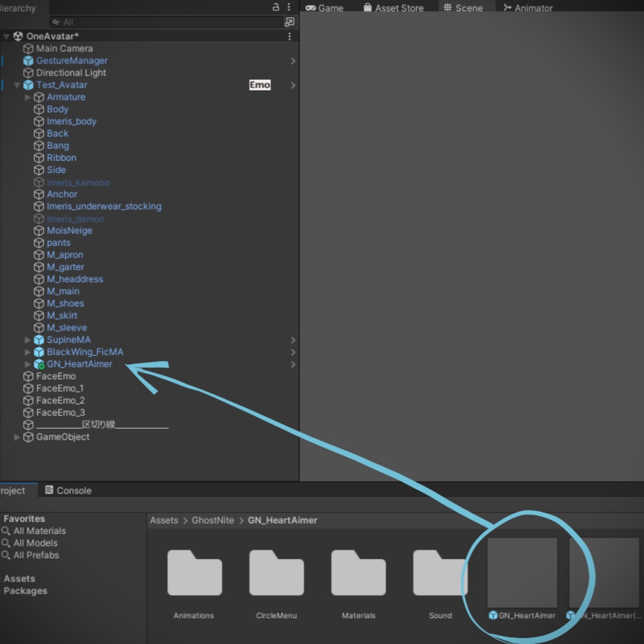
Task: Select M_garter in the hierarchy
Action: 65,267
